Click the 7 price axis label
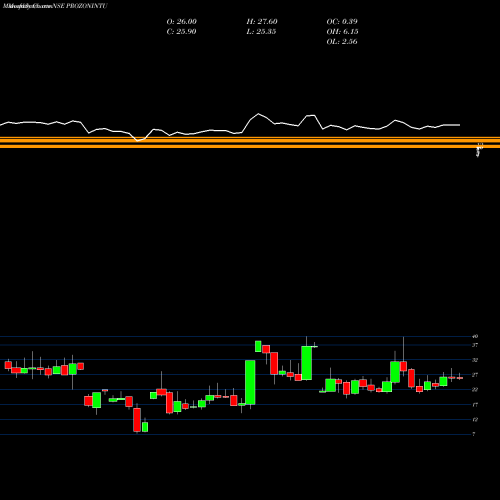This screenshot has width=500, height=500. [x=474, y=434]
